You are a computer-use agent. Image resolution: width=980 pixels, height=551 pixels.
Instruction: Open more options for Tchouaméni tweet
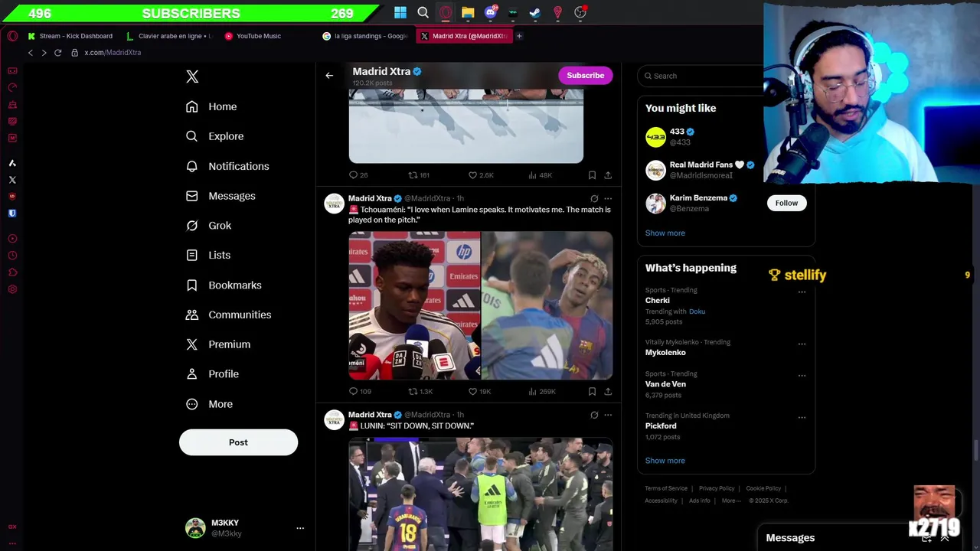[608, 199]
